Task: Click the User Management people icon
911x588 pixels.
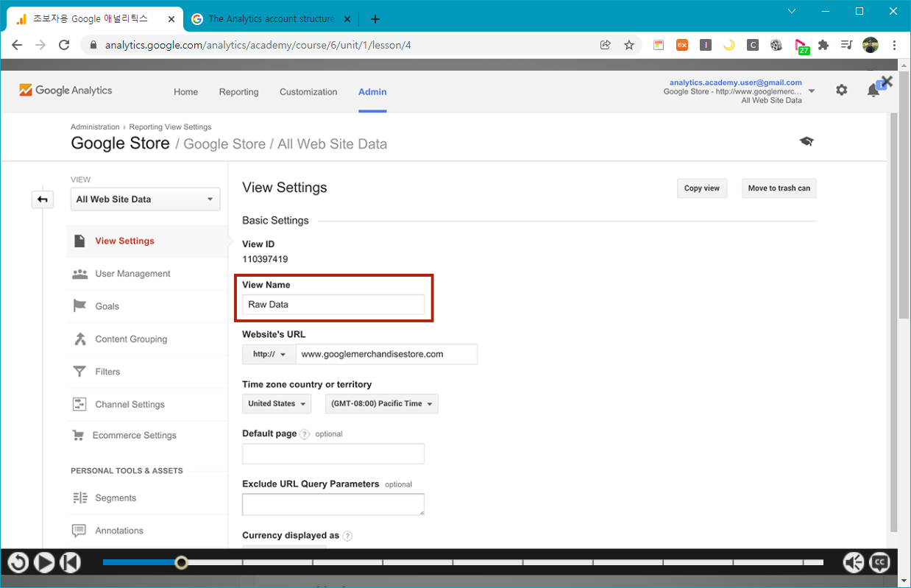Action: coord(79,274)
